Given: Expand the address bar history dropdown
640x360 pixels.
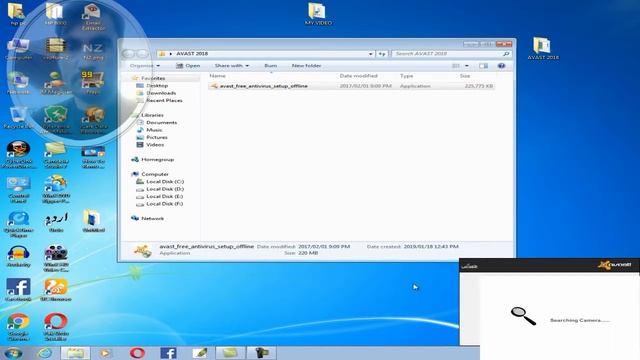Looking at the screenshot, I should [x=371, y=54].
